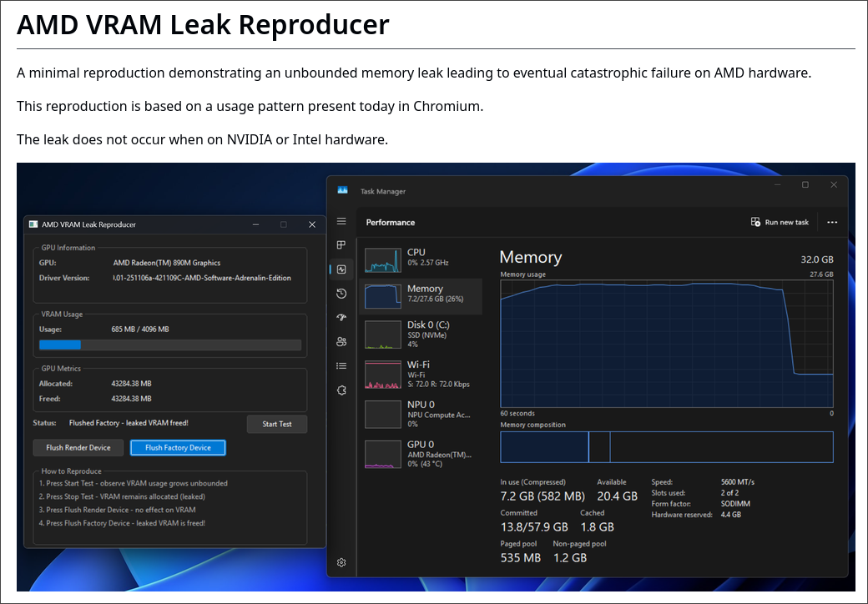Close the AMD VRAM Leak Reproducer window
Viewport: 868px width, 604px height.
pyautogui.click(x=311, y=224)
